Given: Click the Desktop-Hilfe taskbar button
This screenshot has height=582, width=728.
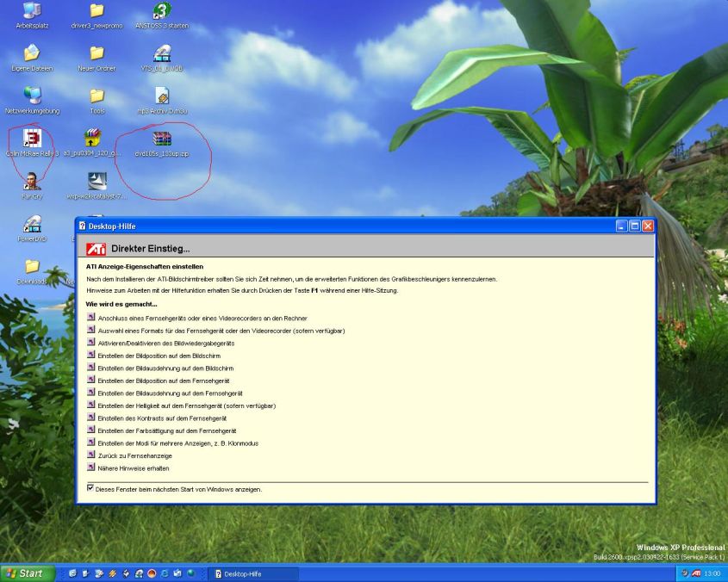Looking at the screenshot, I should (253, 574).
